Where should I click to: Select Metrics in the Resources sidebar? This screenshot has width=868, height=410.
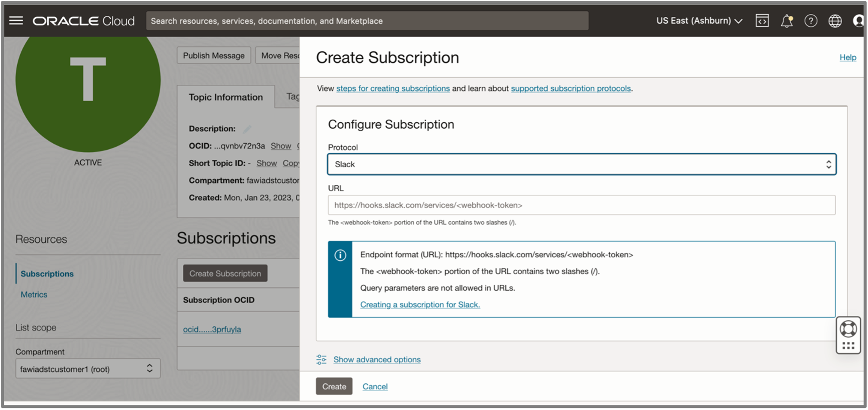[x=33, y=294]
